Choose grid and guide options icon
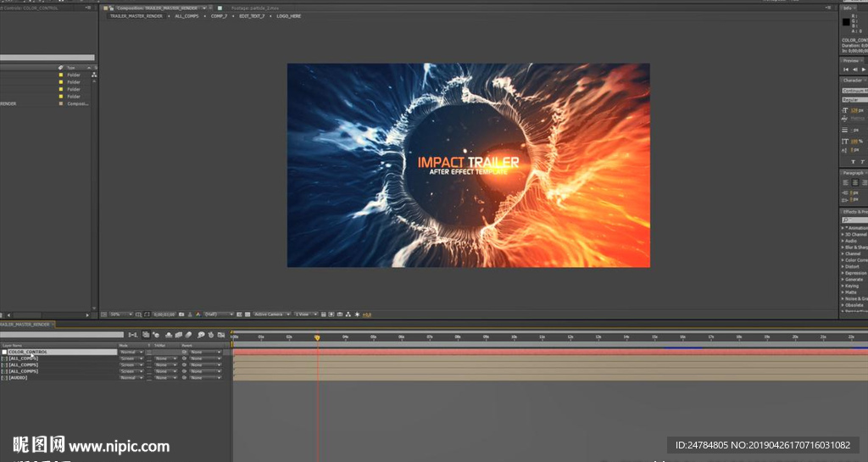Image resolution: width=868 pixels, height=462 pixels. point(138,314)
